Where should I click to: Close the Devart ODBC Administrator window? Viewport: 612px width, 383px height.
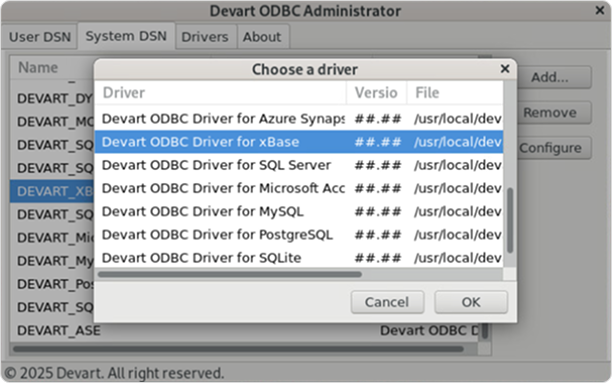point(600,10)
